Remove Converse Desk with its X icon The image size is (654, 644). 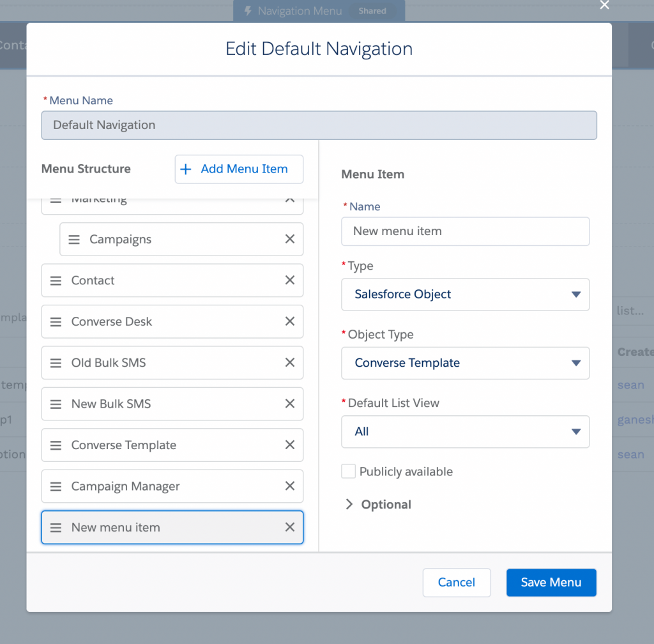[x=289, y=321]
